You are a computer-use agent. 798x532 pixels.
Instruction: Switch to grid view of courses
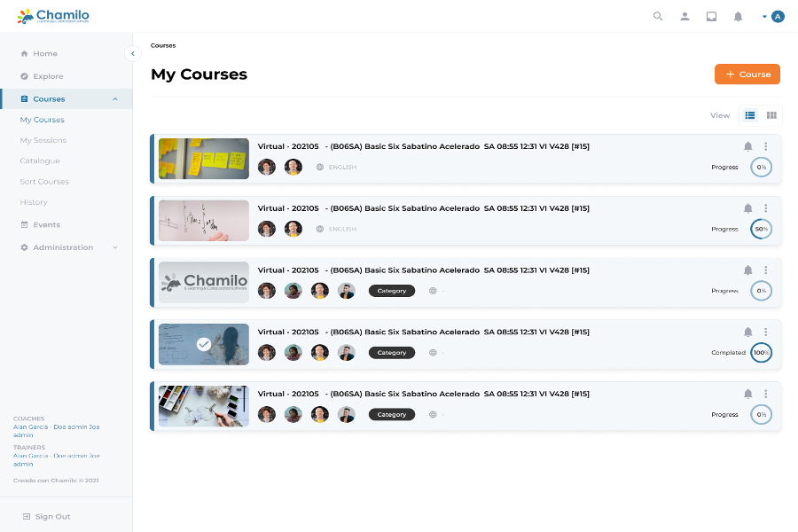tap(771, 115)
